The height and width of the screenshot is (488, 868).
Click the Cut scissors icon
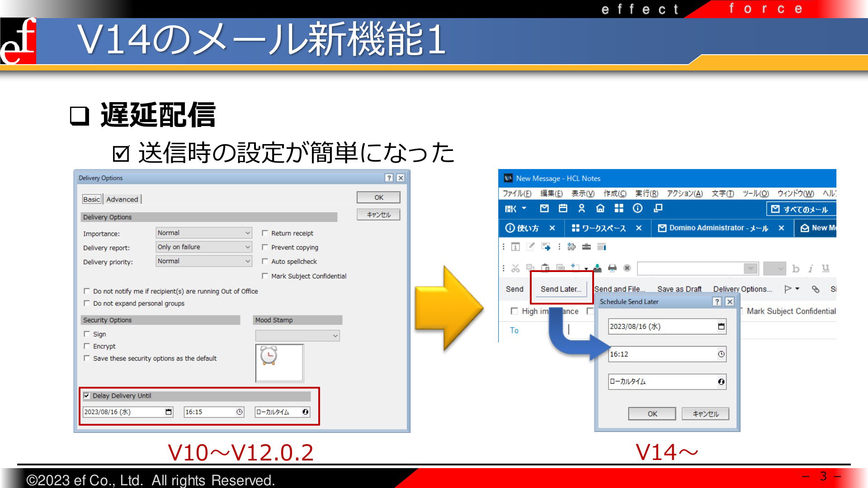[515, 268]
